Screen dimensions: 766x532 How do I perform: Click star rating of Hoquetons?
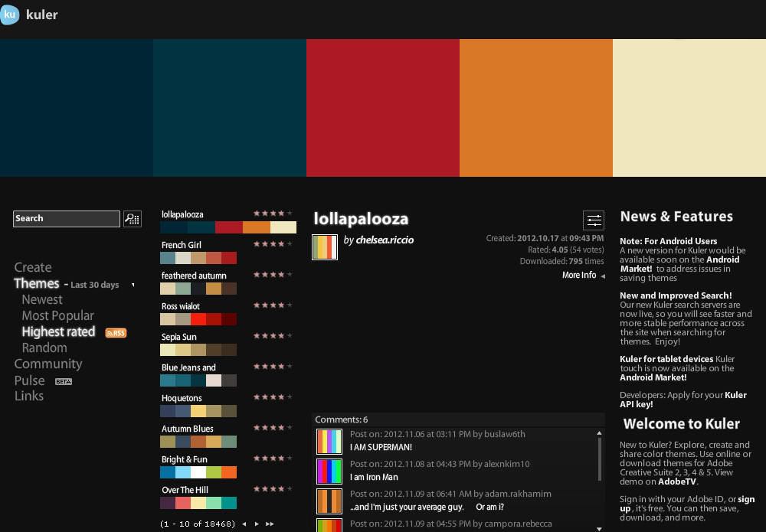pos(273,397)
